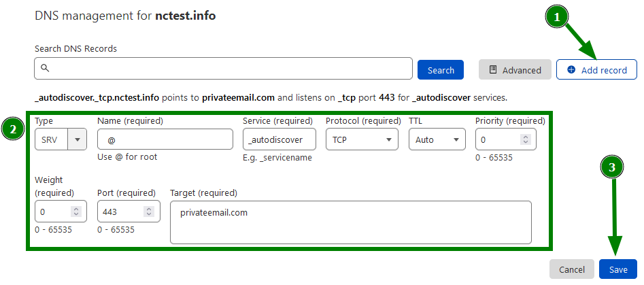This screenshot has width=644, height=285.
Task: Click the Service field with _autodiscover
Action: 279,139
